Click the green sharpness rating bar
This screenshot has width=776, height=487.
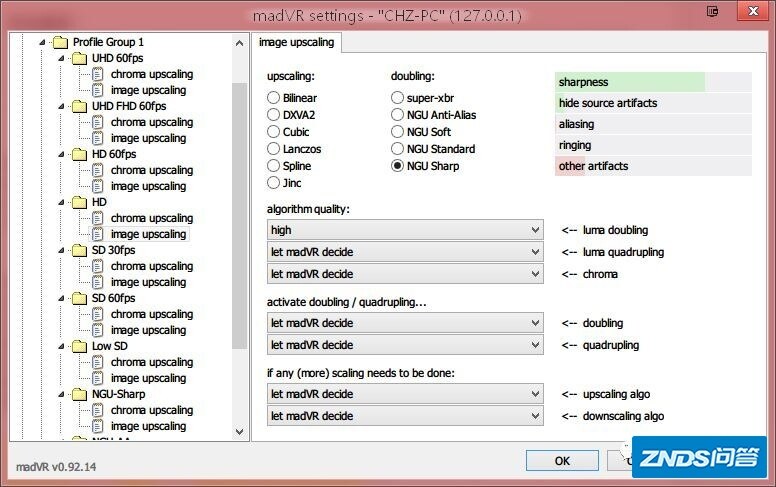630,82
